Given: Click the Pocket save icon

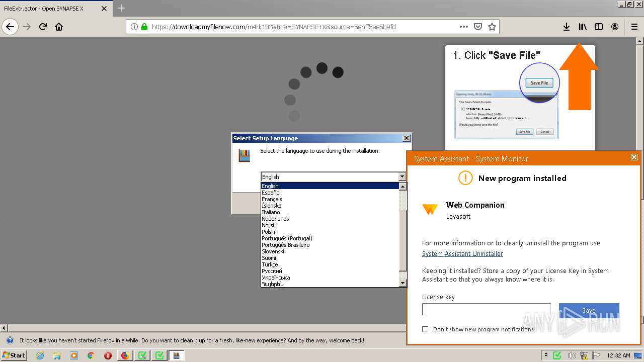Looking at the screenshot, I should [x=478, y=27].
